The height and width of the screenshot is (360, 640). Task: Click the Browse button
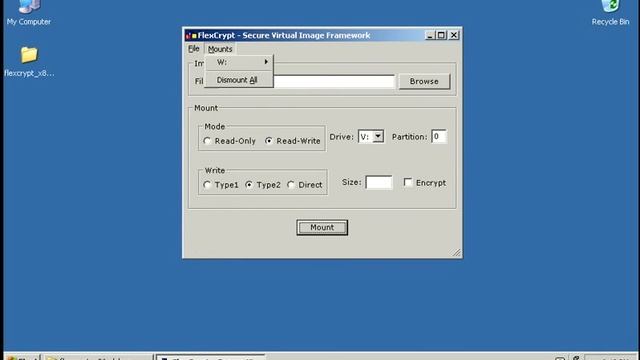(x=424, y=81)
